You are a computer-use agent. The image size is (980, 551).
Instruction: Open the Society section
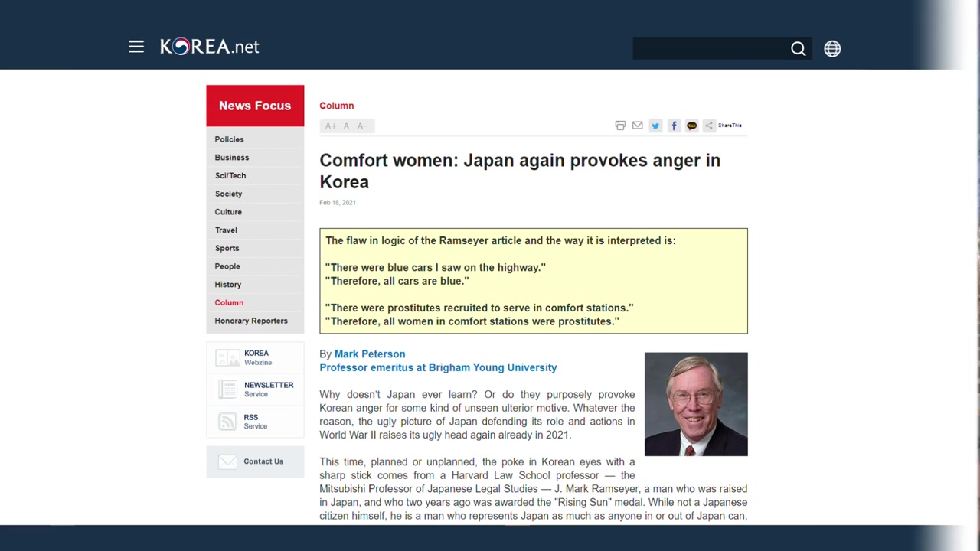(x=228, y=194)
